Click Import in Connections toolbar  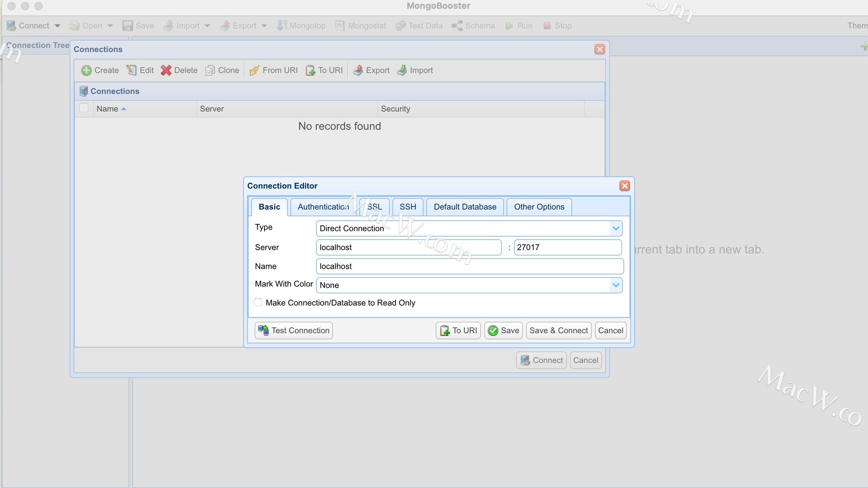pyautogui.click(x=415, y=70)
